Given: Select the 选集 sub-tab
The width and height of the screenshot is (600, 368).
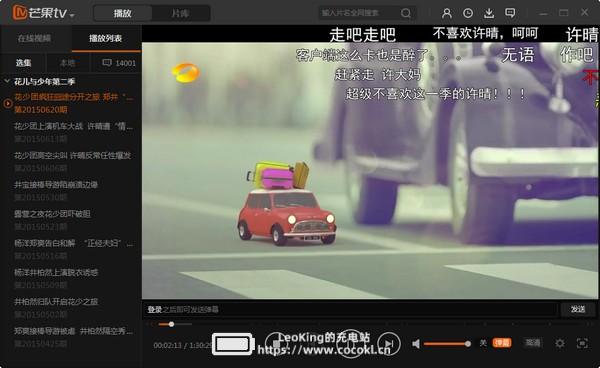Looking at the screenshot, I should 23,63.
